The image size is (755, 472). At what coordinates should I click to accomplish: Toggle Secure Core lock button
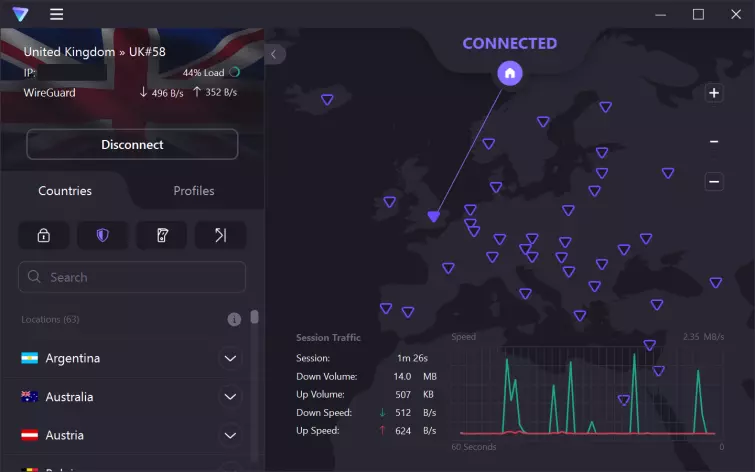44,235
